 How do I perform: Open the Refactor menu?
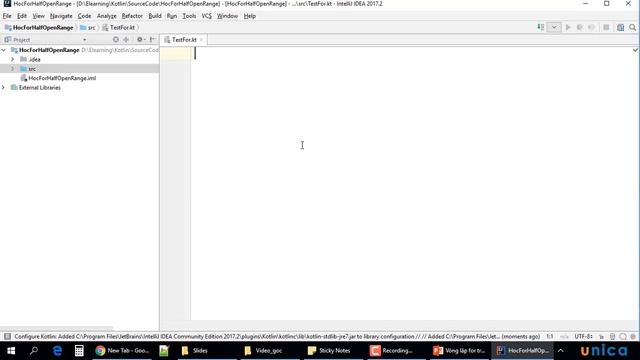pos(132,16)
